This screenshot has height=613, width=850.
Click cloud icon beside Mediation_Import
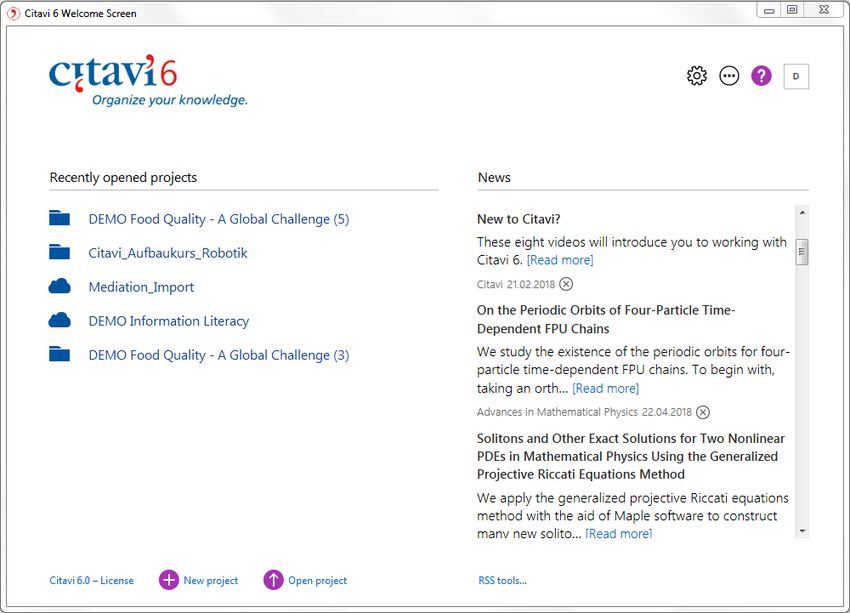(59, 286)
